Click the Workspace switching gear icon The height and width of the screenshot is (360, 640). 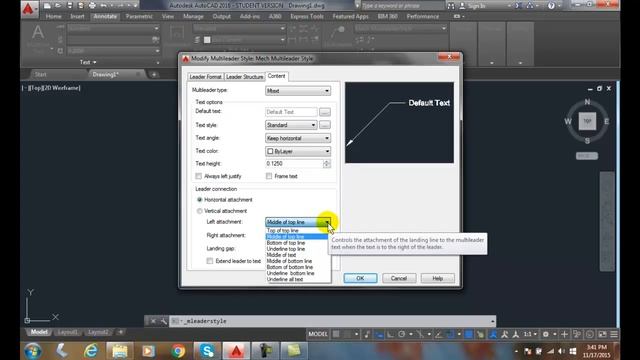(x=546, y=334)
